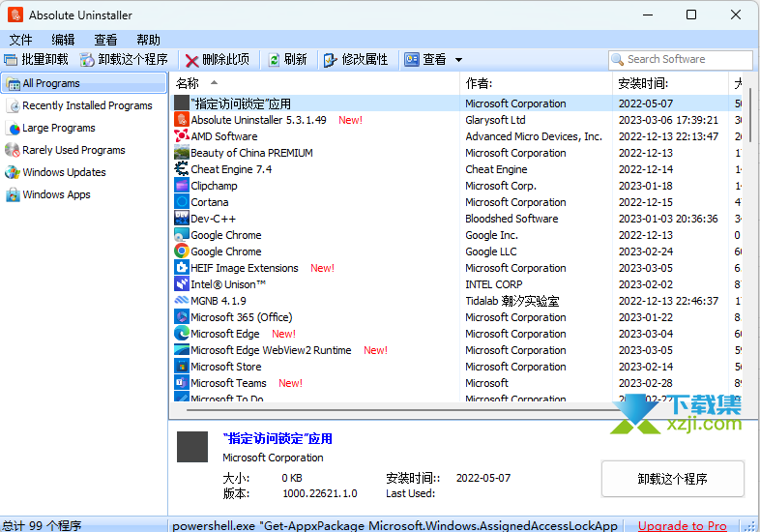The width and height of the screenshot is (760, 532).
Task: Open the Edit (编辑) menu
Action: [x=63, y=40]
